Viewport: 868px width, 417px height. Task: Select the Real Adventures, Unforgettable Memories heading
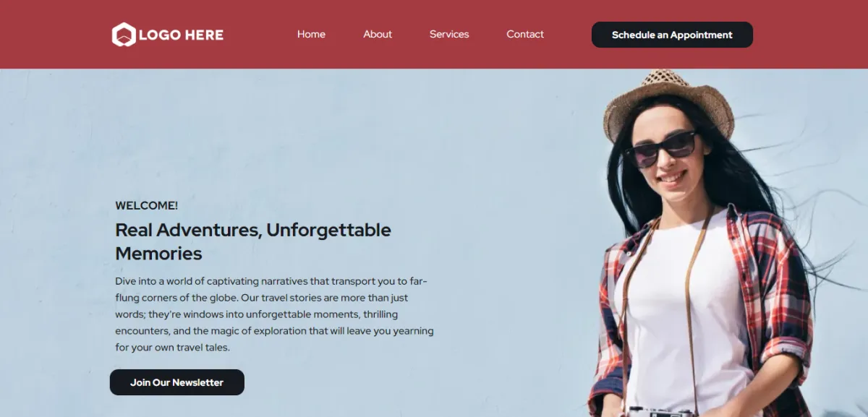pyautogui.click(x=253, y=241)
